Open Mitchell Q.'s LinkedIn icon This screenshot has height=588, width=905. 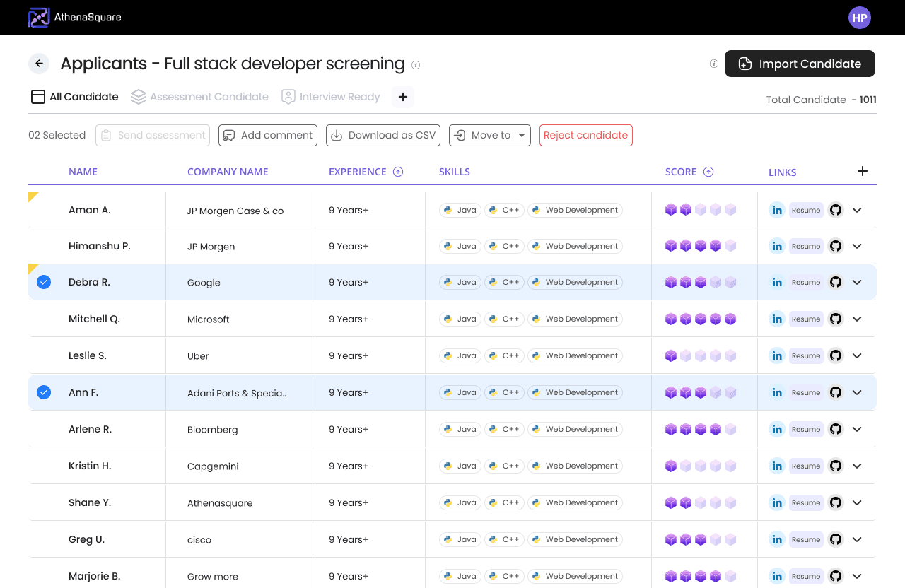pos(777,319)
